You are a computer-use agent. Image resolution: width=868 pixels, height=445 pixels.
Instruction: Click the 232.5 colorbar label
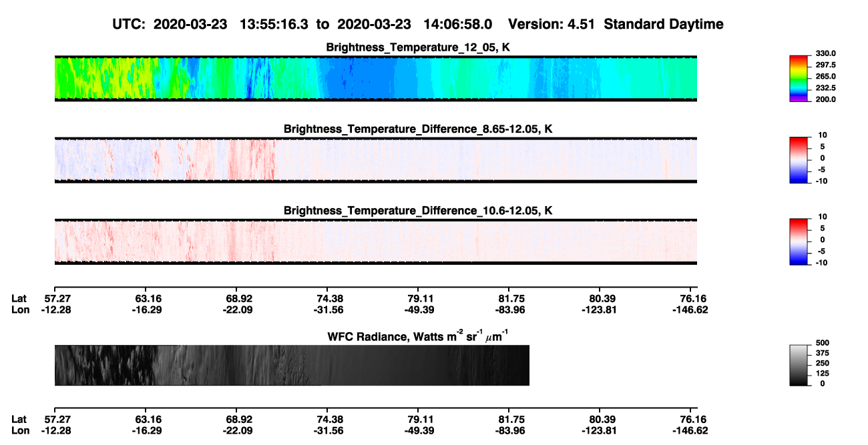(x=825, y=88)
